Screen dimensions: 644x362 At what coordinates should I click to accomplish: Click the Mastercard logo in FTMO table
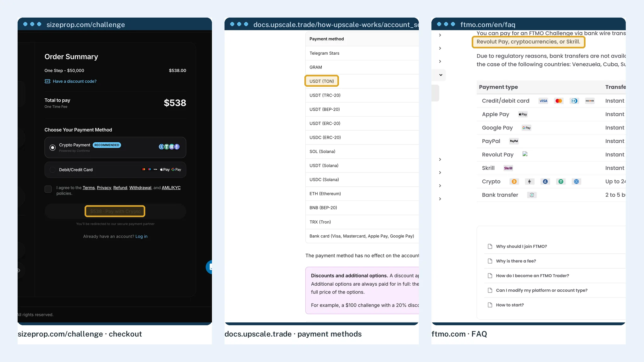[558, 101]
